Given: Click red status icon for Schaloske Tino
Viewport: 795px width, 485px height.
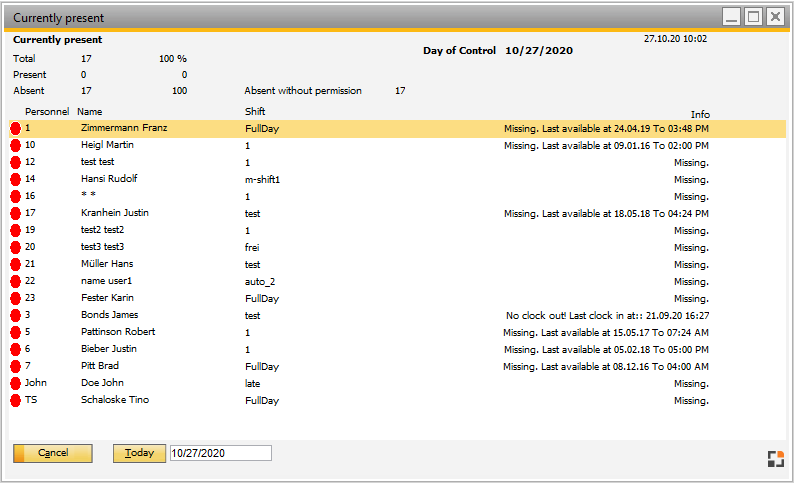Looking at the screenshot, I should [x=16, y=401].
